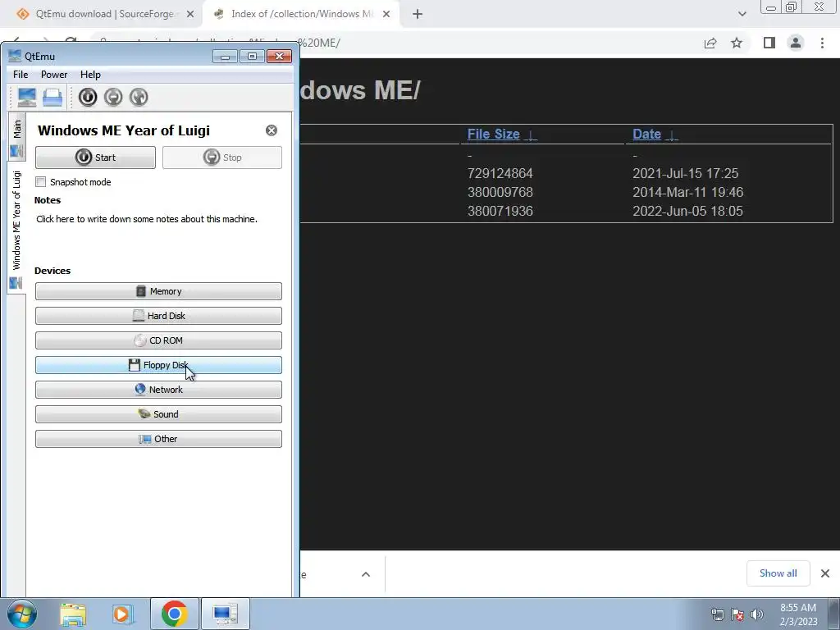Expand the Other device settings

pyautogui.click(x=158, y=440)
